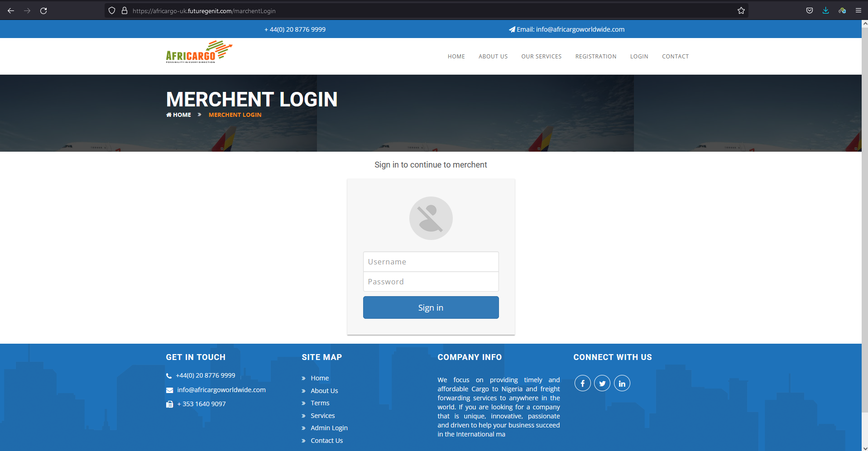Click into the Password field

(431, 282)
